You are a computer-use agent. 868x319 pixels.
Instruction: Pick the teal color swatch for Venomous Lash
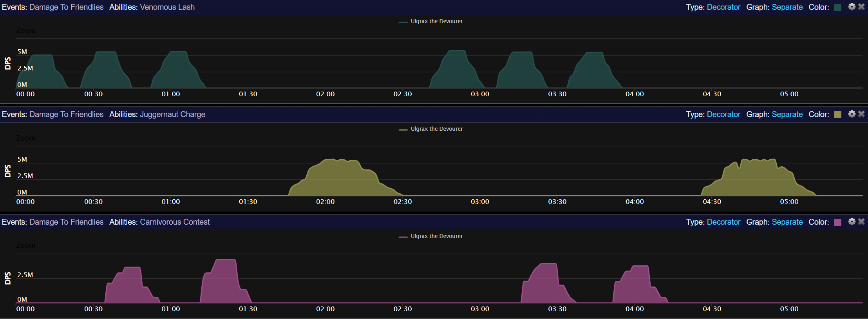838,7
